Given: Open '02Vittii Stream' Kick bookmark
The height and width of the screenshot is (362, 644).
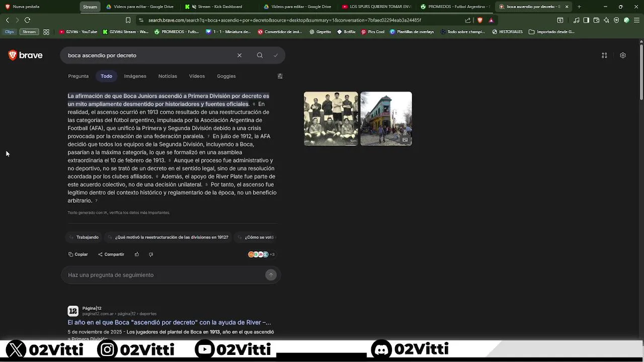Looking at the screenshot, I should point(125,32).
